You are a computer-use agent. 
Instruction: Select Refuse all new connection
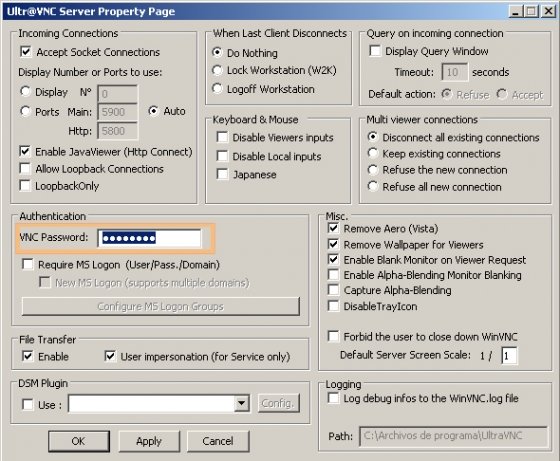coord(372,186)
